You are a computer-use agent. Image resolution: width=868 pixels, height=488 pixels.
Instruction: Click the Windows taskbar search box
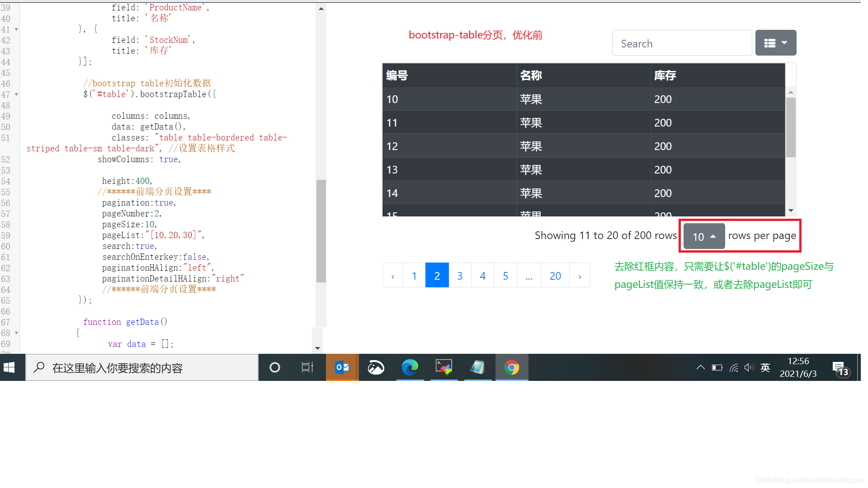pyautogui.click(x=142, y=368)
